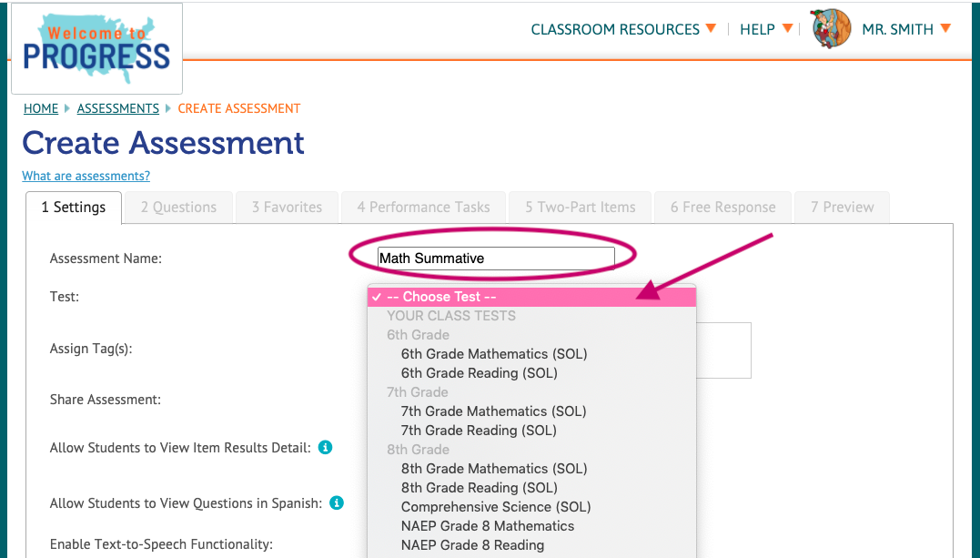
Task: Switch to the 1 Settings tab
Action: pyautogui.click(x=74, y=208)
